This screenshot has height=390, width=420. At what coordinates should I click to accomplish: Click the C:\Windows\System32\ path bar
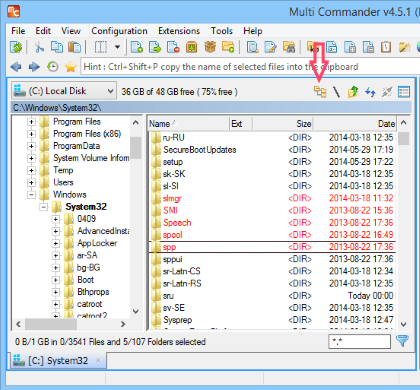point(211,108)
